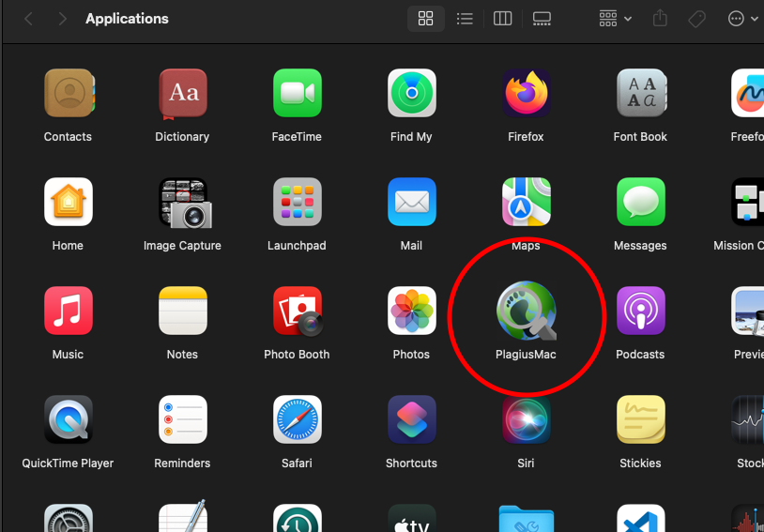Open the Shortcuts app

[411, 420]
